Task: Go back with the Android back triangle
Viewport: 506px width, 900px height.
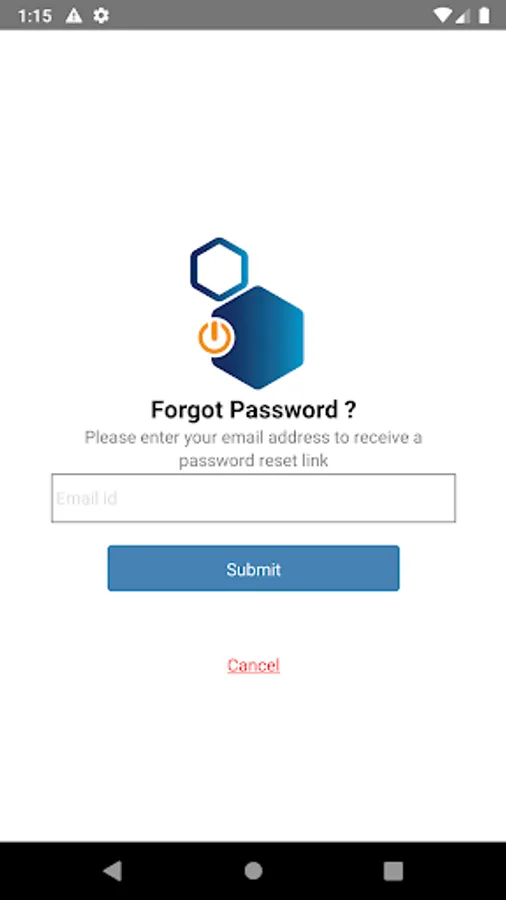Action: (x=112, y=871)
